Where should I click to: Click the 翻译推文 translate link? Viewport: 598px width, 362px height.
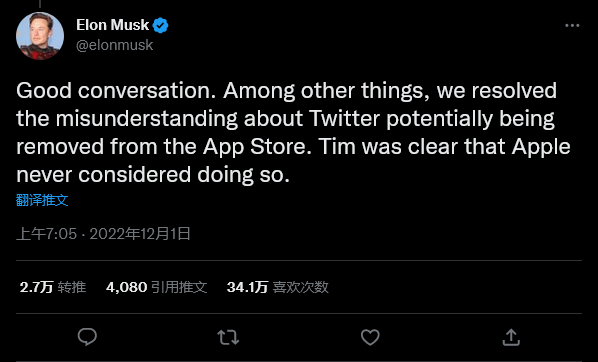tap(42, 200)
